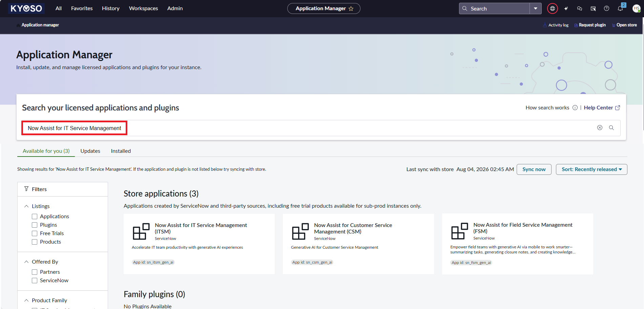Click the Now Assist for FSM app icon
The image size is (644, 309).
[460, 231]
